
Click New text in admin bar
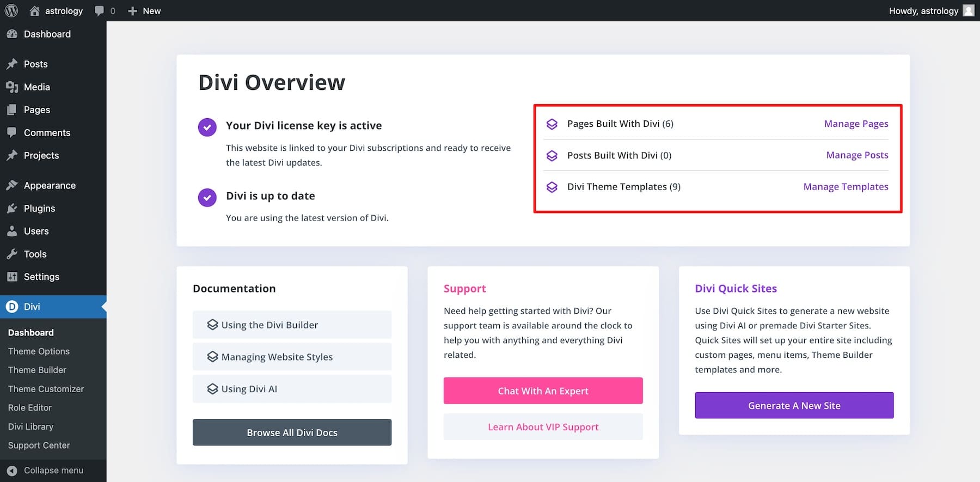coord(151,11)
